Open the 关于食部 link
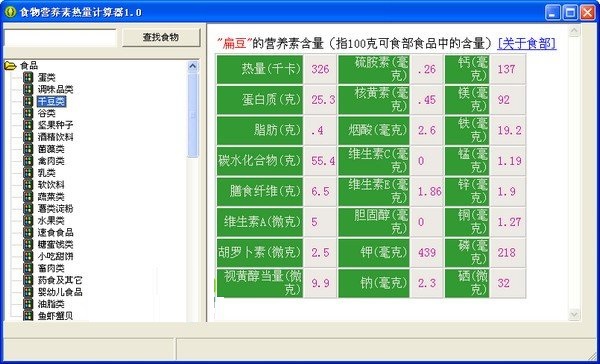Image resolution: width=600 pixels, height=364 pixels. pos(527,44)
